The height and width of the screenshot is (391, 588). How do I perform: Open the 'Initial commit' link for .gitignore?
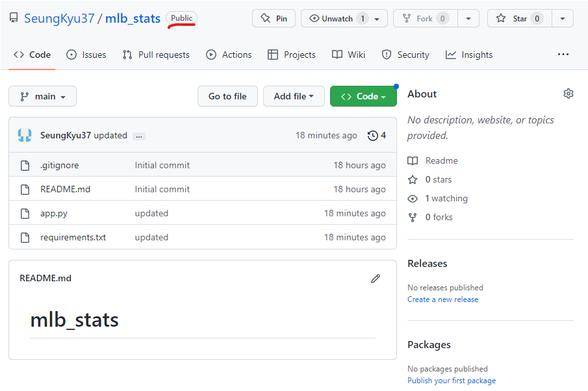[162, 166]
